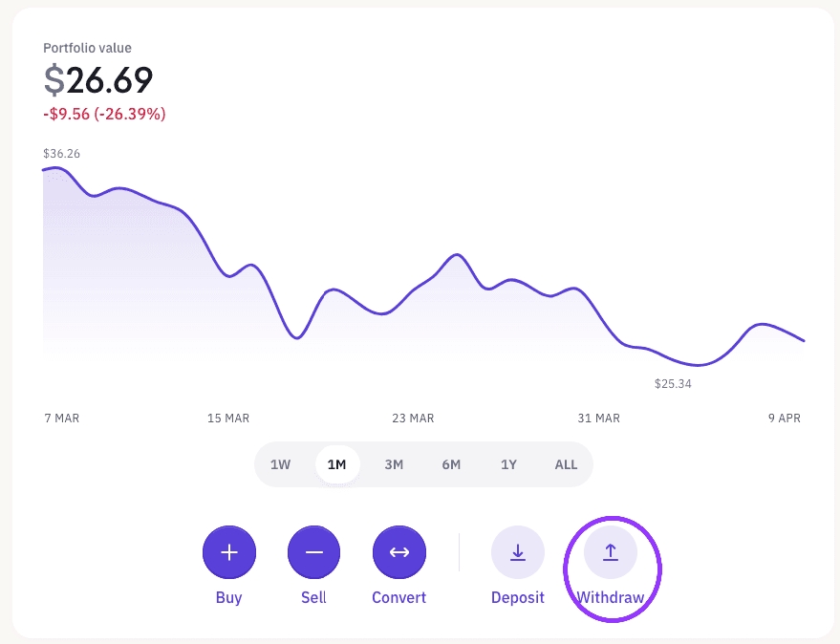Image resolution: width=840 pixels, height=644 pixels.
Task: View the 1Y chart range
Action: tap(508, 465)
